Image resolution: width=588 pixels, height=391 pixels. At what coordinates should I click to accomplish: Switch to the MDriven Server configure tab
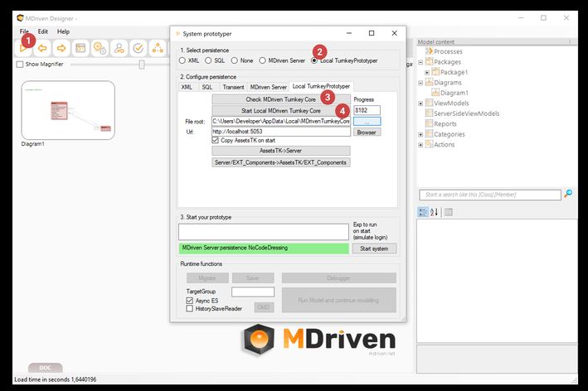click(269, 87)
